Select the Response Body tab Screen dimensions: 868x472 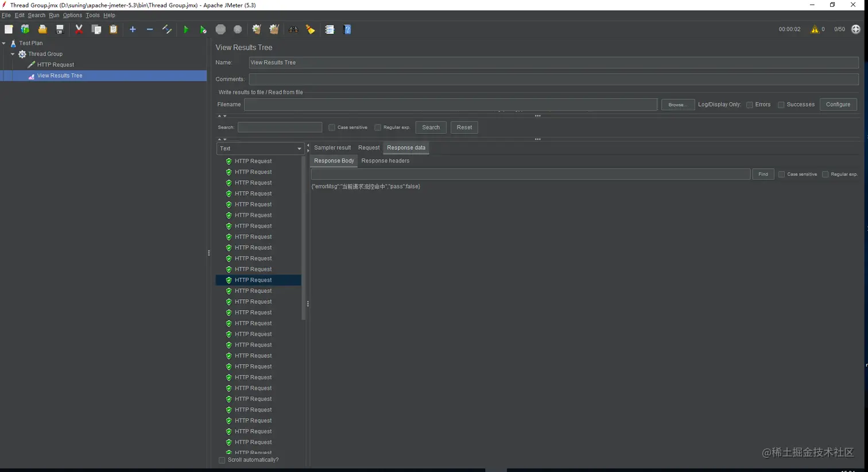(334, 161)
